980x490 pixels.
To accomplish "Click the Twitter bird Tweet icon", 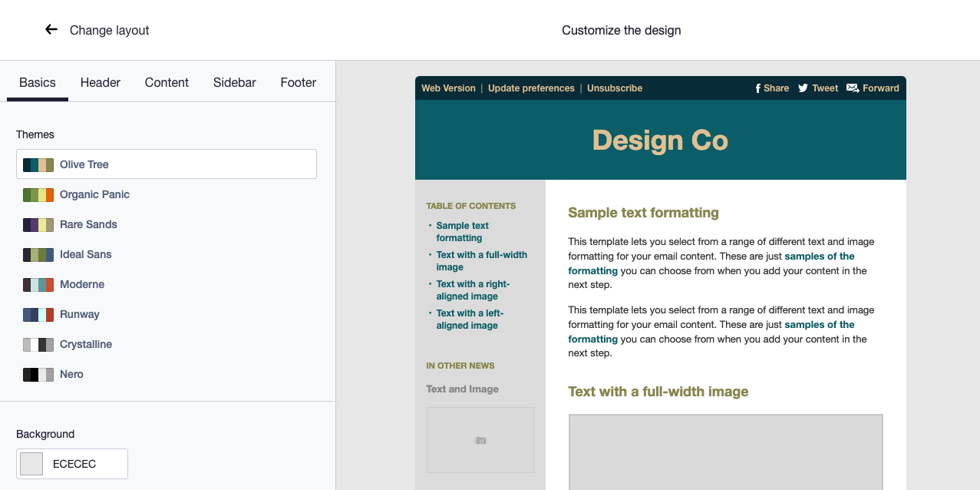I will 803,88.
